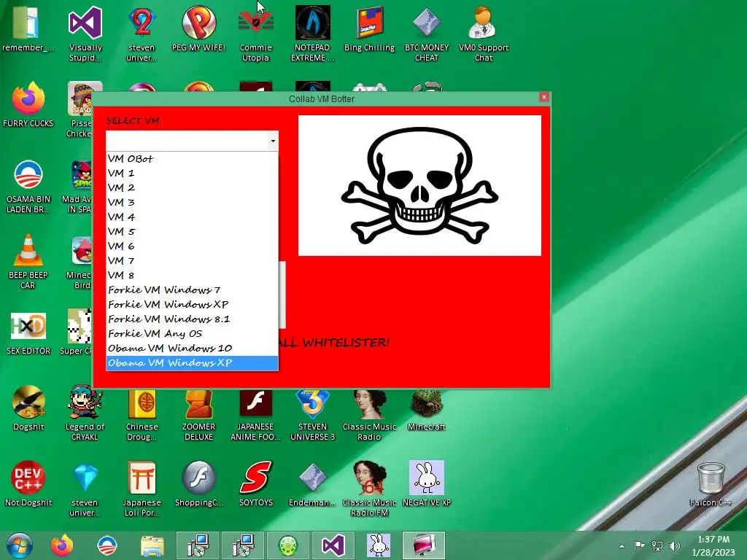Choose VM 0Bot from the list
The height and width of the screenshot is (560, 747).
coord(192,158)
